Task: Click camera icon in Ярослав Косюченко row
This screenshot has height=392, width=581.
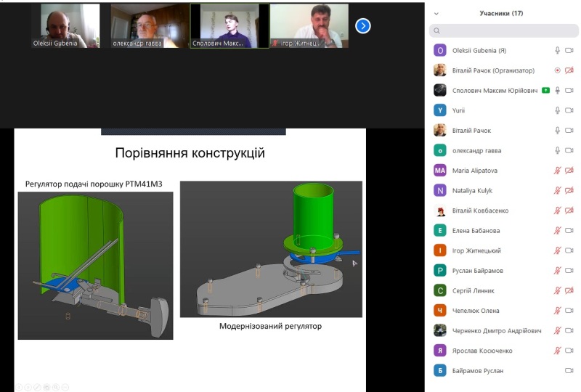Action: tap(569, 351)
